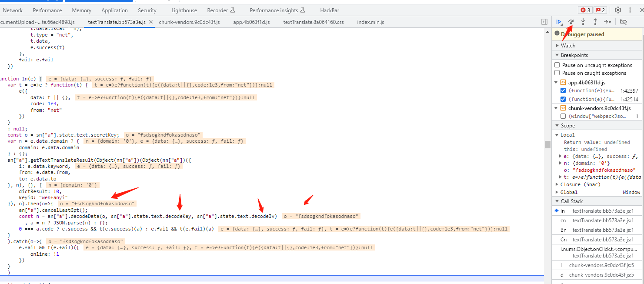Image resolution: width=644 pixels, height=284 pixels.
Task: Toggle Pause on caught exceptions
Action: point(557,73)
